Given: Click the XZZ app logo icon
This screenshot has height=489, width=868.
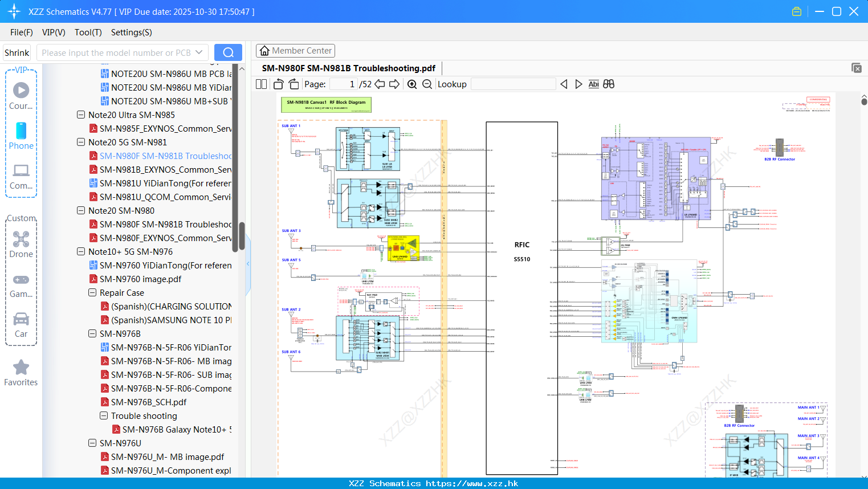Looking at the screenshot, I should click(x=14, y=11).
